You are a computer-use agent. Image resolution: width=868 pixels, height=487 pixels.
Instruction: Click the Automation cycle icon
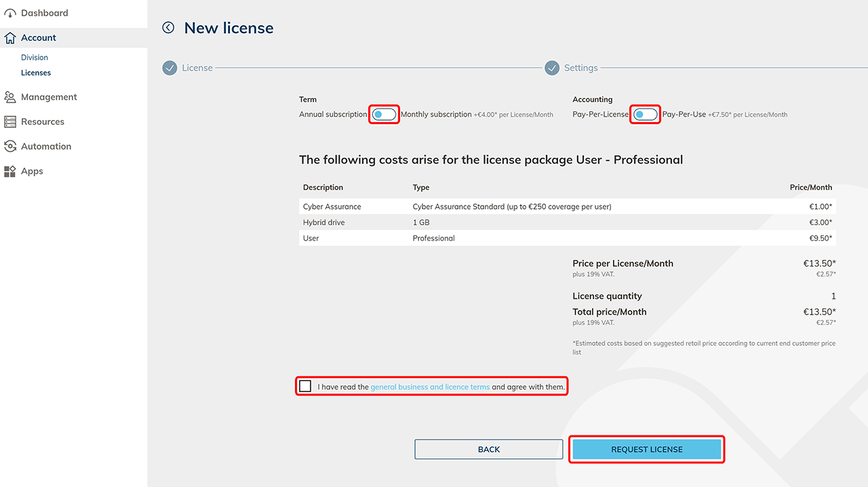[x=10, y=147]
